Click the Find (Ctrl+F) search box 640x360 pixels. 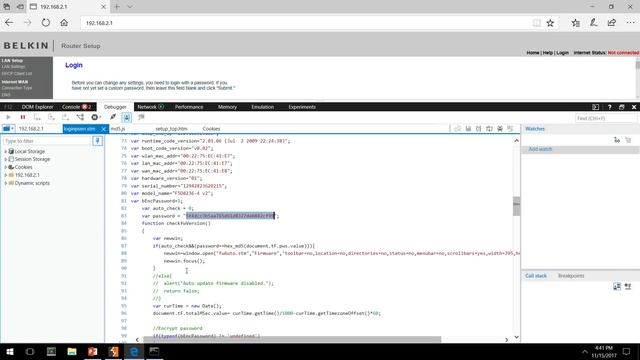pos(606,118)
